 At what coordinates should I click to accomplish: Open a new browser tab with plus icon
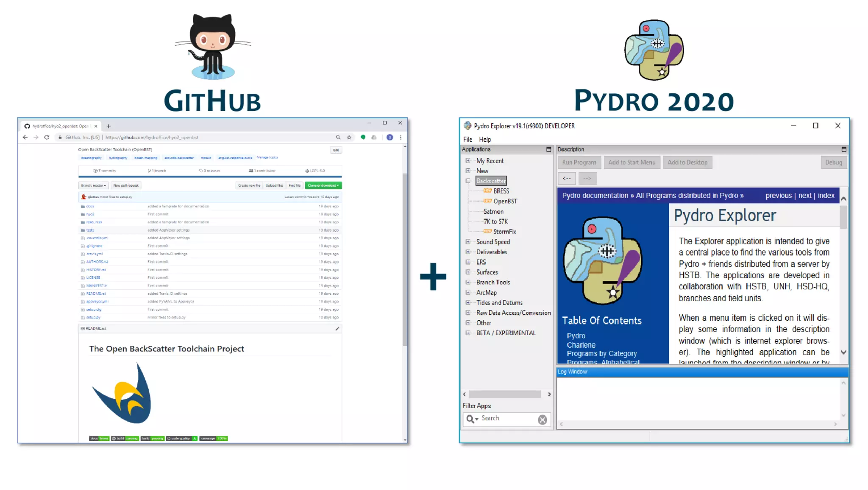click(108, 126)
